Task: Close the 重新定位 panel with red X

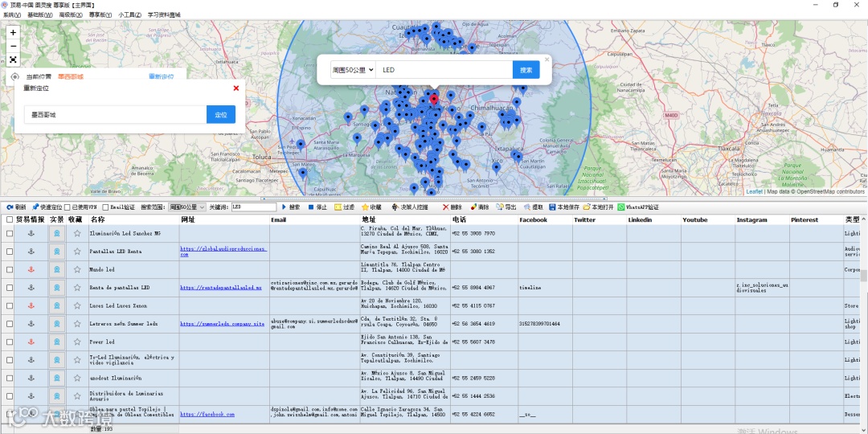Action: click(235, 88)
